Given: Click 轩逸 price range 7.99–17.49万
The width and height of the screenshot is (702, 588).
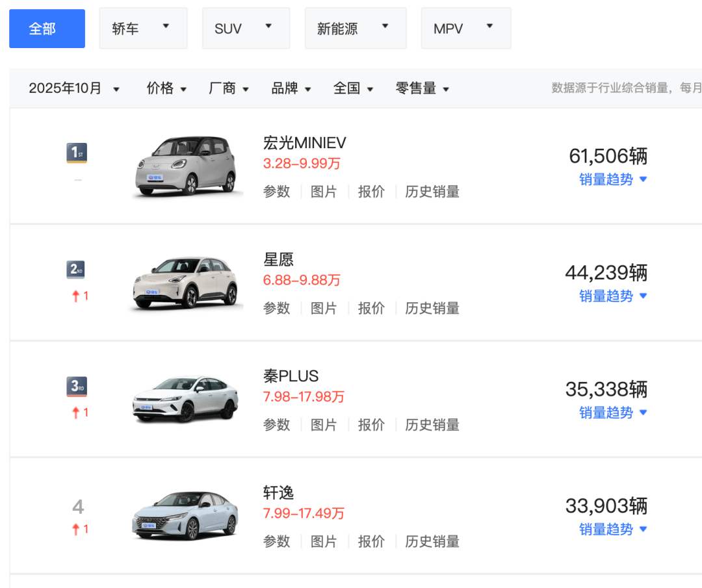Looking at the screenshot, I should pyautogui.click(x=302, y=513).
